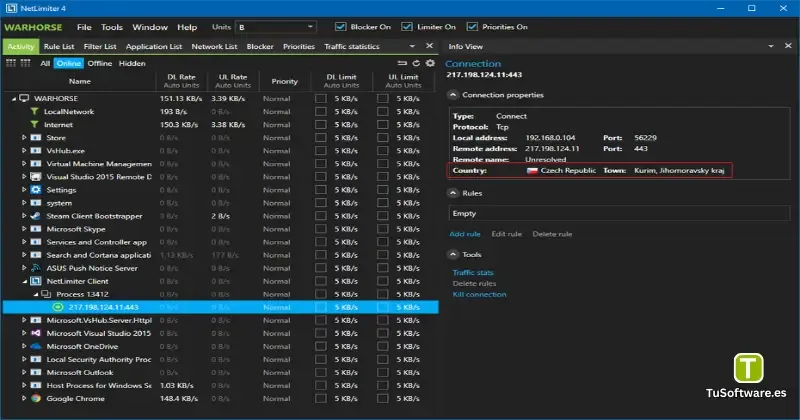
Task: Click the Microsoft Visual Studio 2015 icon
Action: point(36,333)
